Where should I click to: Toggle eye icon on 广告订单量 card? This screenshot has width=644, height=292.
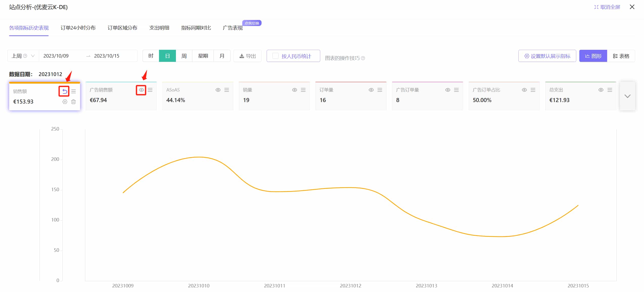tap(448, 90)
